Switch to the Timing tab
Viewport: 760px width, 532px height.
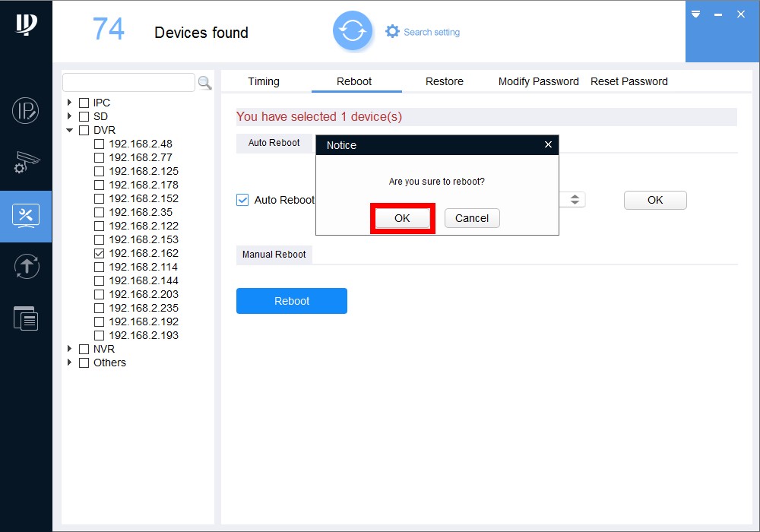[264, 81]
